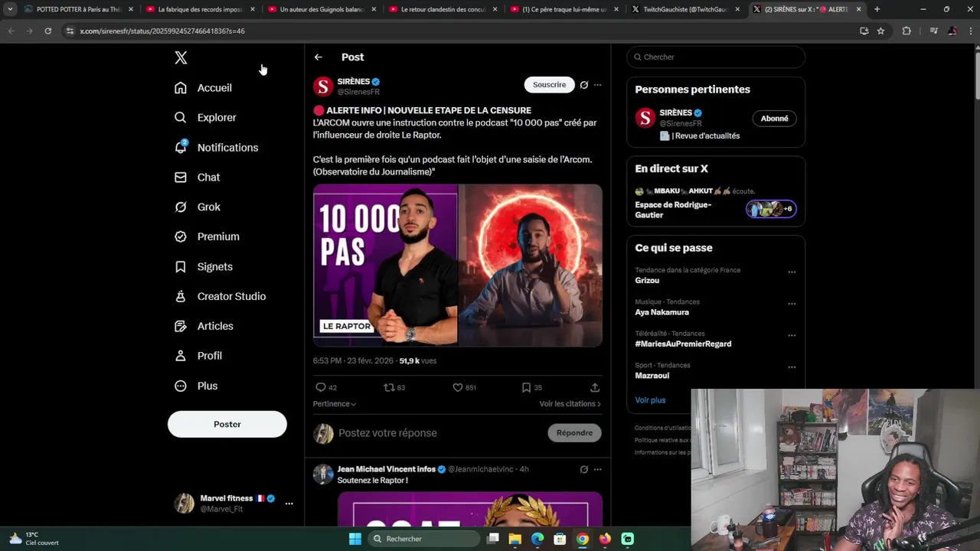980x551 pixels.
Task: Share the post via share icon
Action: [x=595, y=388]
